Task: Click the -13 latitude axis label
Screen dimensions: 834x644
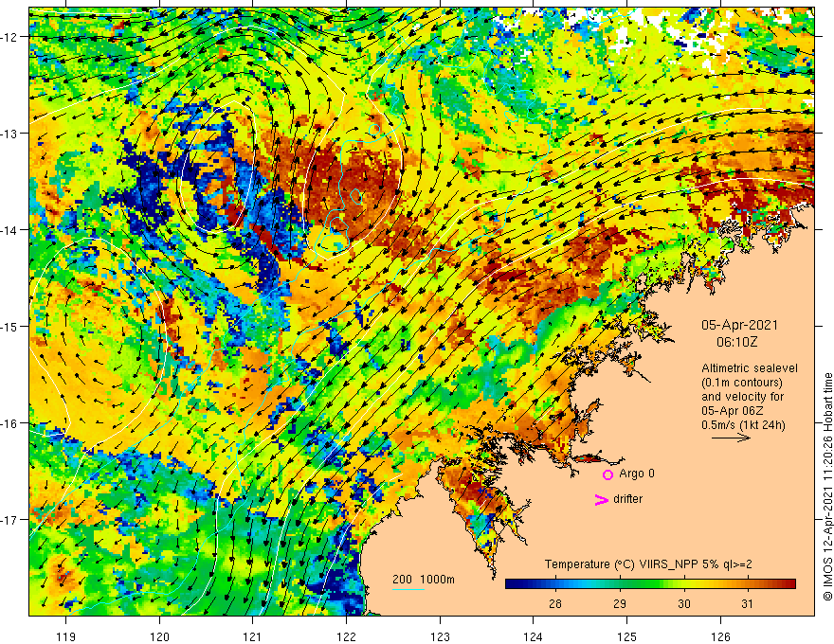Action: tap(9, 134)
